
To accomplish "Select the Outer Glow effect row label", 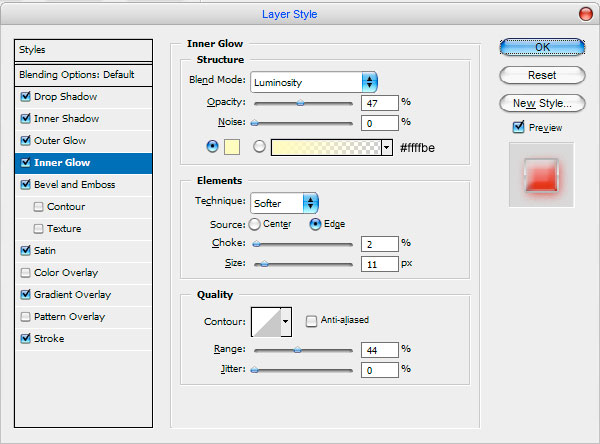I will pos(60,140).
